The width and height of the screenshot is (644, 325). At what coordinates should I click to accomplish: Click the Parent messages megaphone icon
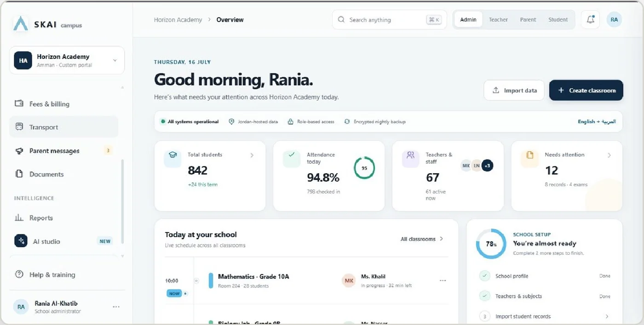19,151
